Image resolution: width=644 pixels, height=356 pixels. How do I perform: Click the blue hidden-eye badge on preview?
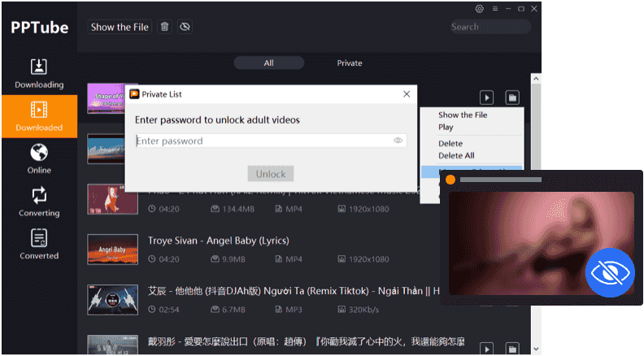click(610, 272)
